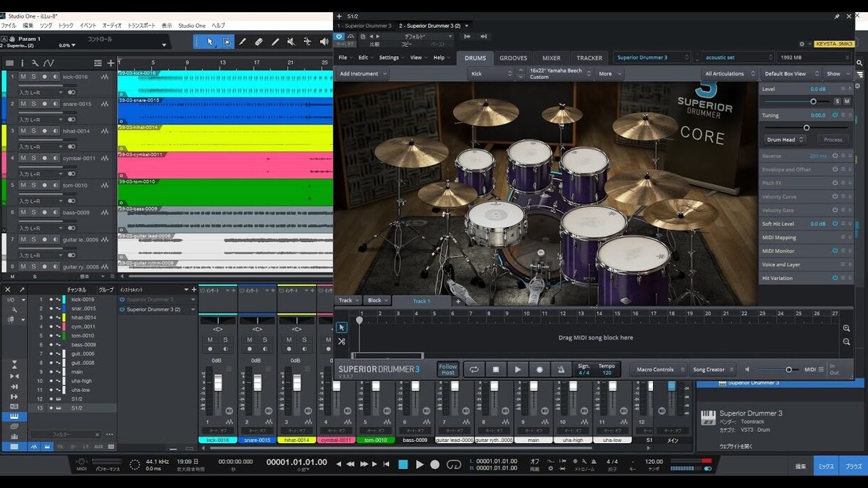This screenshot has width=868, height=488.
Task: Select the Track 1 tab
Action: coord(421,301)
